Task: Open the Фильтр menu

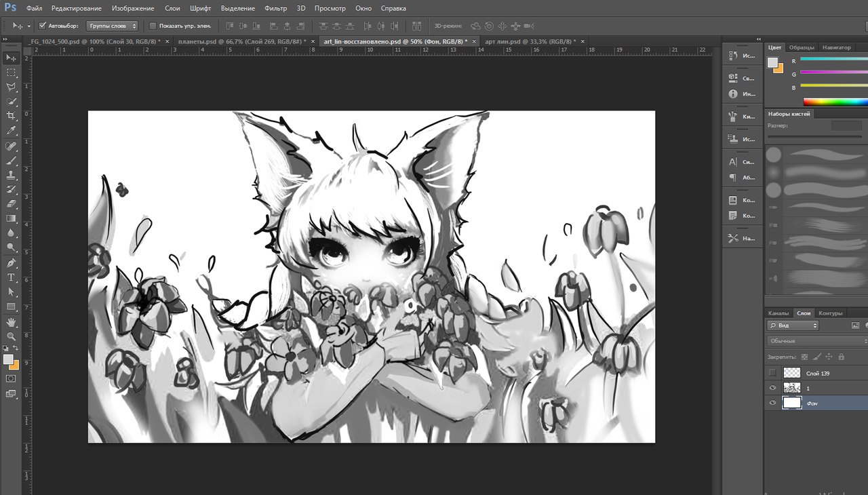Action: tap(275, 8)
